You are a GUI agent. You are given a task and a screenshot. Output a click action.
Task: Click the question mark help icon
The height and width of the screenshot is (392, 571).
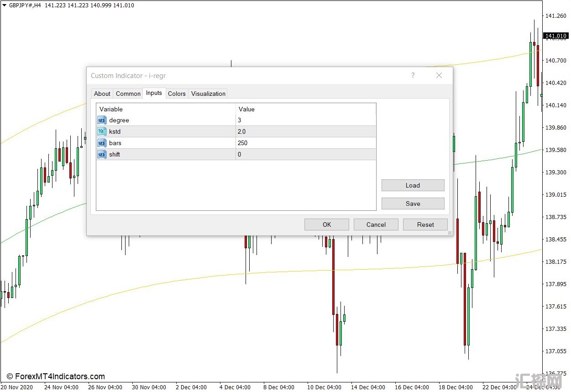(413, 76)
